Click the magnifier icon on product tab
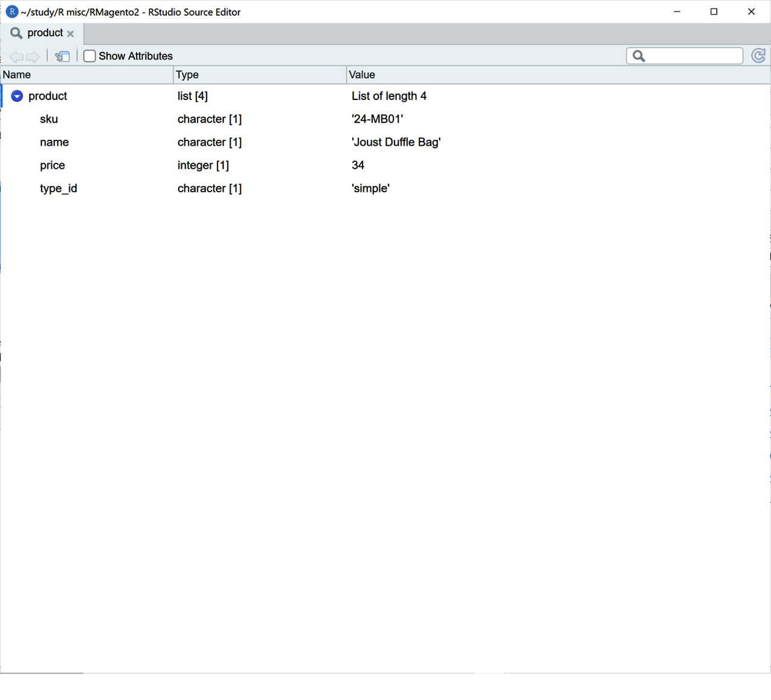The image size is (771, 700). [16, 33]
